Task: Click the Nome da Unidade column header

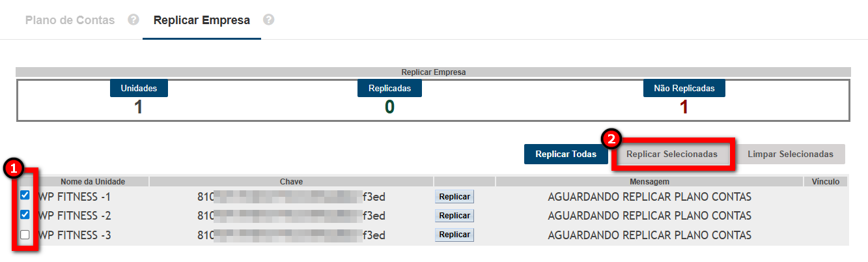Action: click(x=92, y=182)
